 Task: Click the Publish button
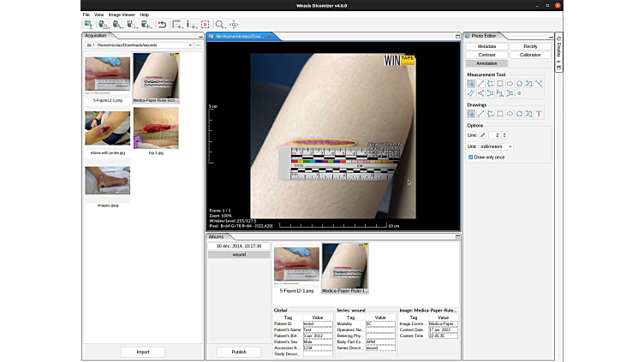tap(239, 352)
